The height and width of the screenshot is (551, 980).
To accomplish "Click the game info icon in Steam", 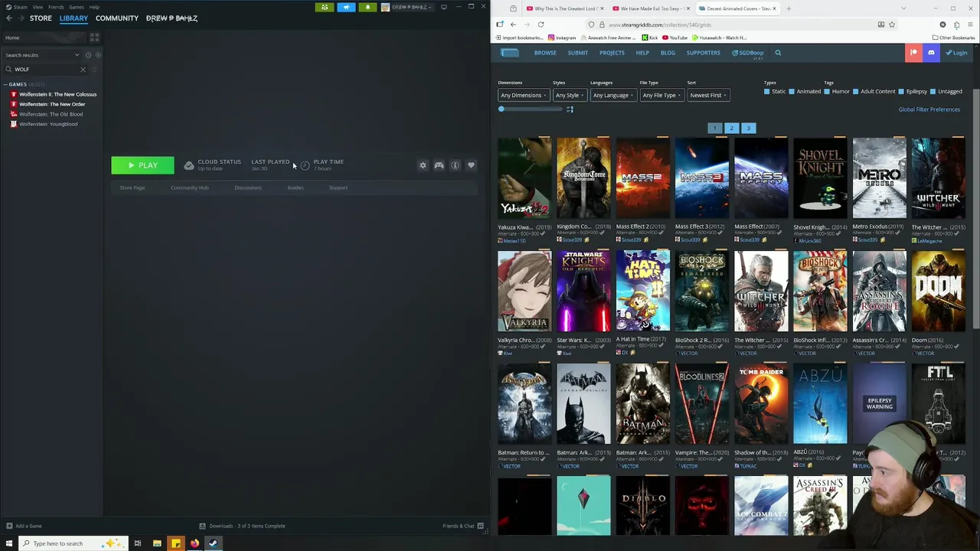I will (455, 165).
